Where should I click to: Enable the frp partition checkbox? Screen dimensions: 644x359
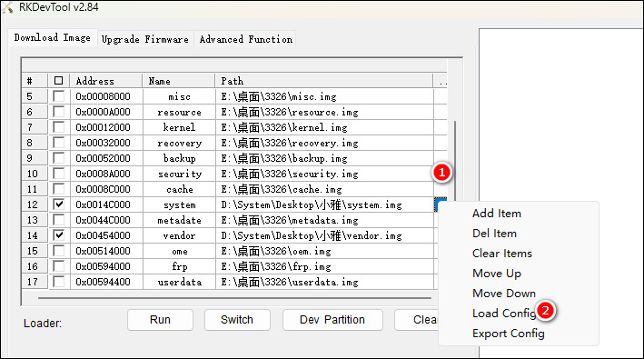pyautogui.click(x=59, y=266)
